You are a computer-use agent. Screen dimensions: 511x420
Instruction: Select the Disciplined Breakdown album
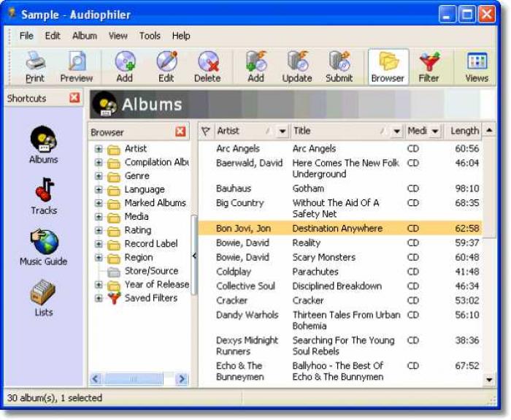[x=340, y=286]
